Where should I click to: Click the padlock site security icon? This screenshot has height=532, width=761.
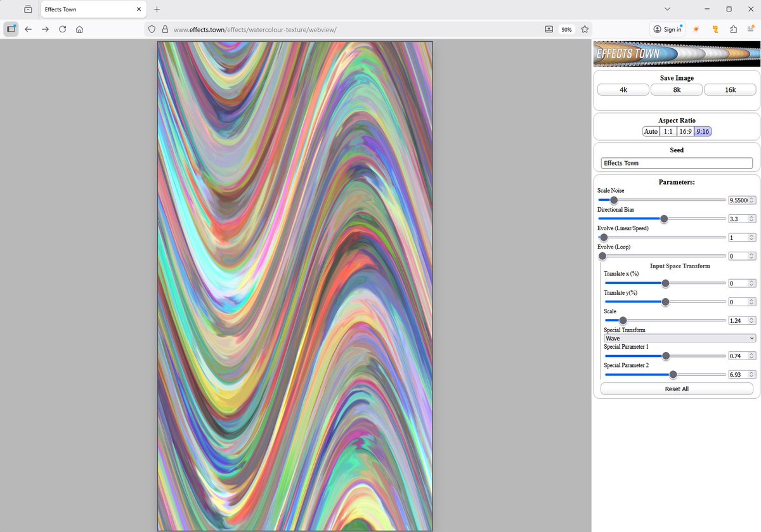point(165,29)
